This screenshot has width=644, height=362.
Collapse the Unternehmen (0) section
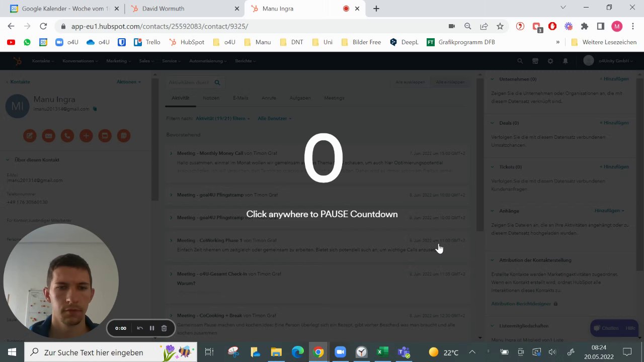click(x=493, y=79)
